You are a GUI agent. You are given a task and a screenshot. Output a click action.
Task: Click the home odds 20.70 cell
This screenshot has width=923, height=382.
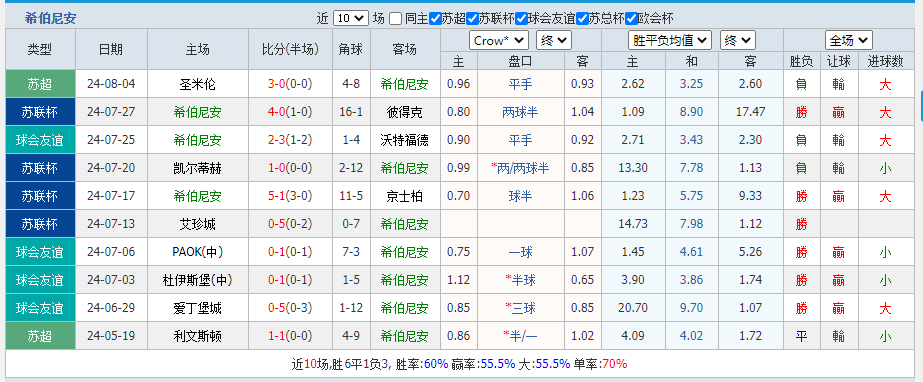[633, 308]
